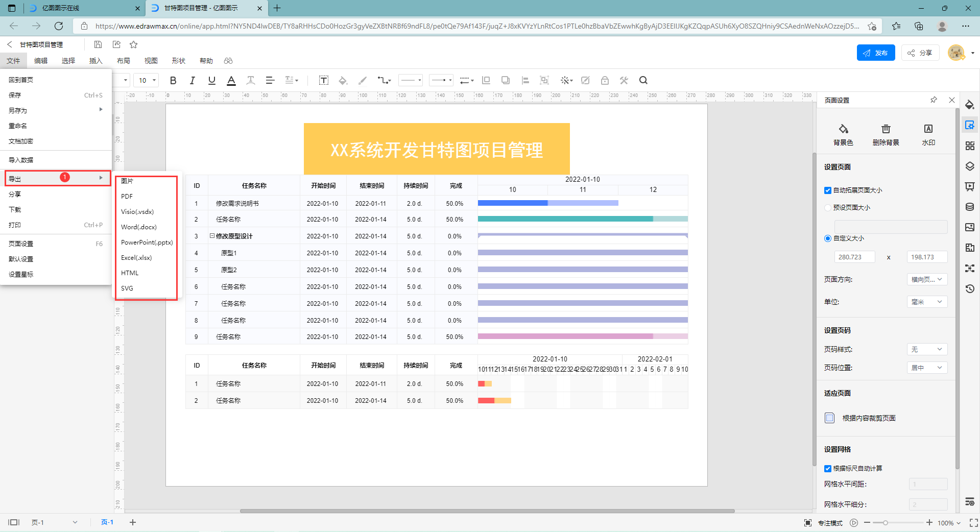The image size is (980, 532).
Task: Click the save icon beside document title
Action: (98, 44)
